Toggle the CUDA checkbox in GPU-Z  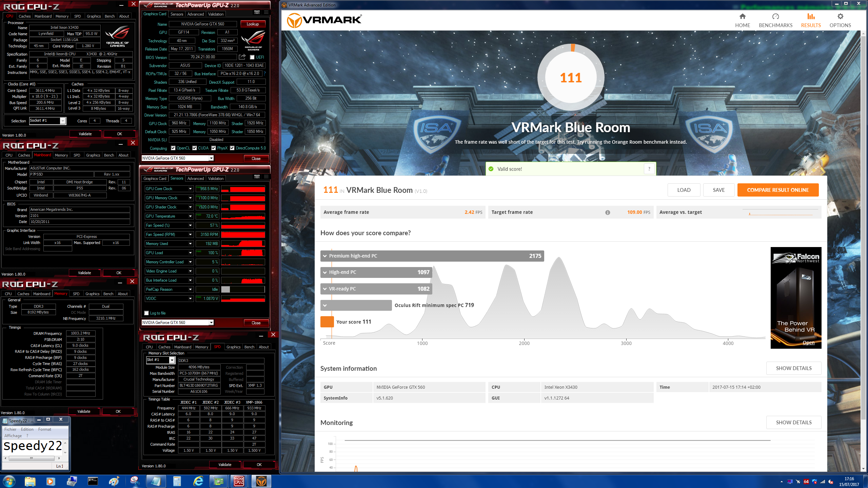194,148
